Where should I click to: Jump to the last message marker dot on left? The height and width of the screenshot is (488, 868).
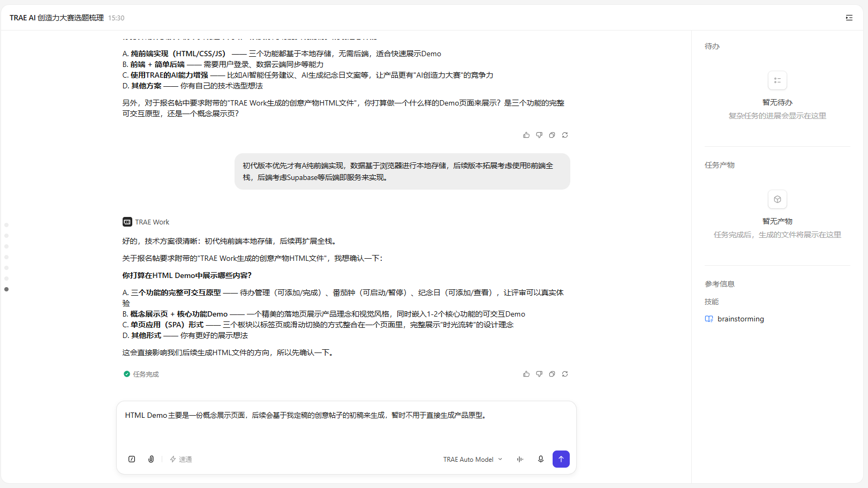[x=6, y=289]
